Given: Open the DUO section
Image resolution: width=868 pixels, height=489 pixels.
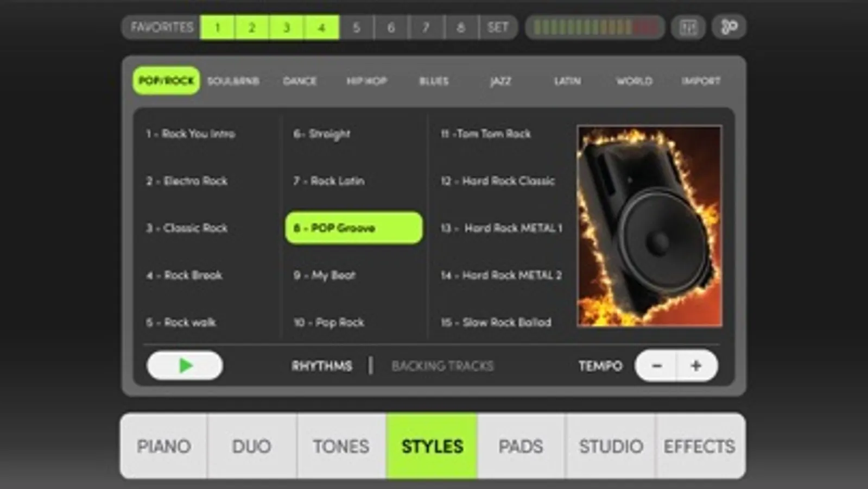Looking at the screenshot, I should tap(252, 446).
